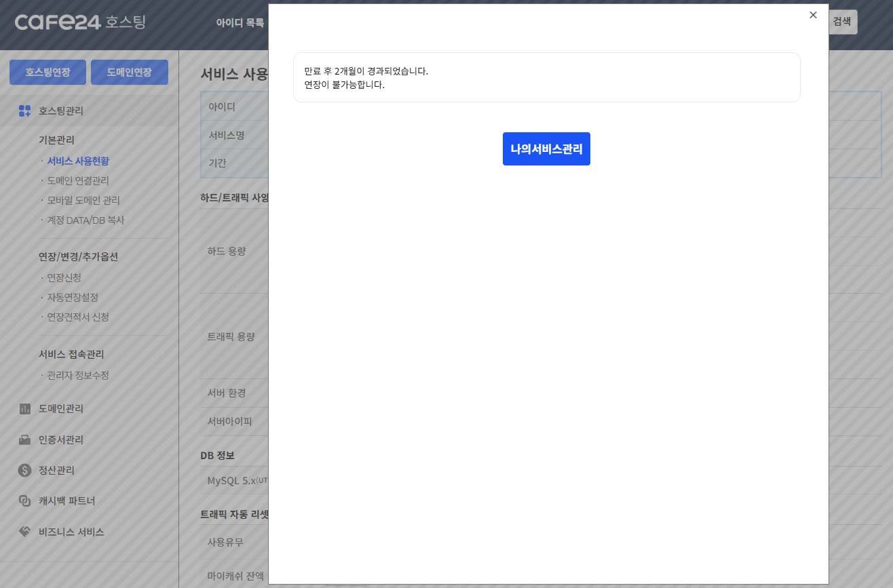Open 모바일 도메인 관리 link
893x588 pixels.
pos(83,200)
